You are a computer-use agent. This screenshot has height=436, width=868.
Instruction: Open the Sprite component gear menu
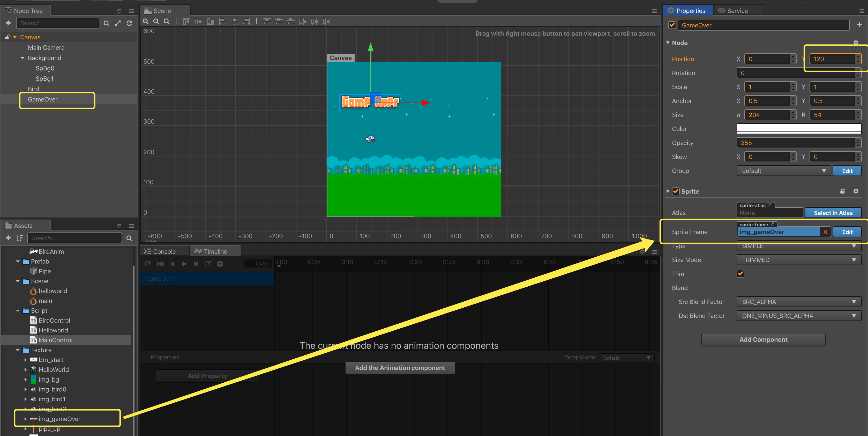tap(856, 191)
